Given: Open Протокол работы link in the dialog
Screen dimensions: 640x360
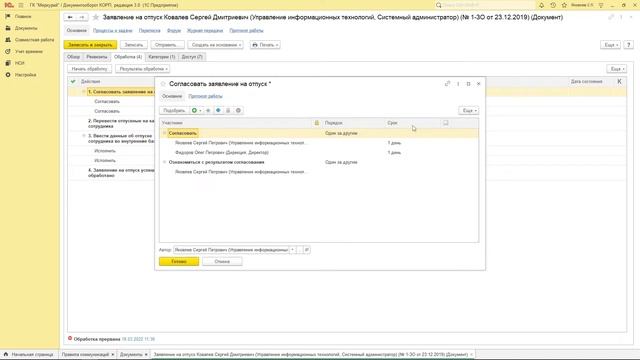Looking at the screenshot, I should [205, 96].
